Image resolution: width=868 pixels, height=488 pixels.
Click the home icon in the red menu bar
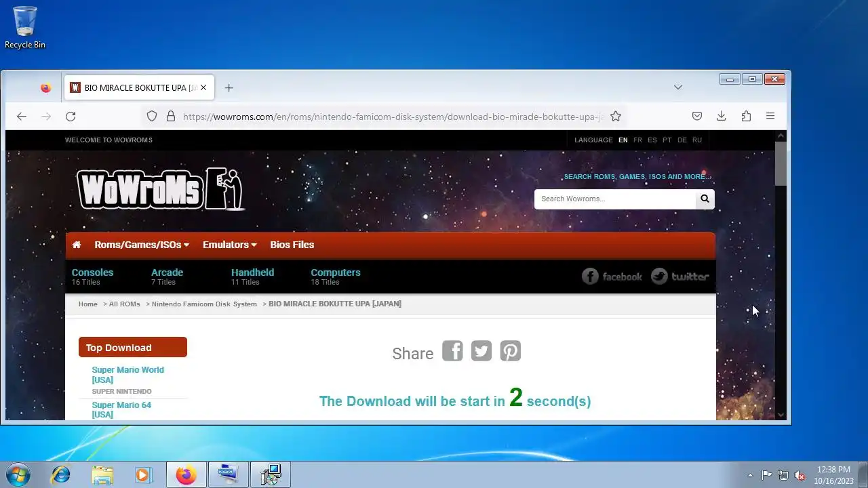(77, 245)
